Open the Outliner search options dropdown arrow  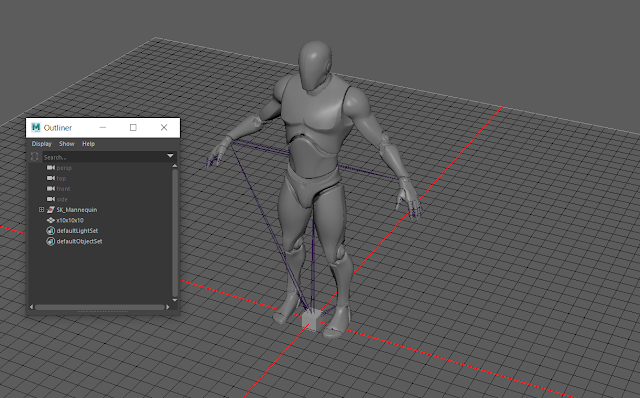pyautogui.click(x=170, y=156)
